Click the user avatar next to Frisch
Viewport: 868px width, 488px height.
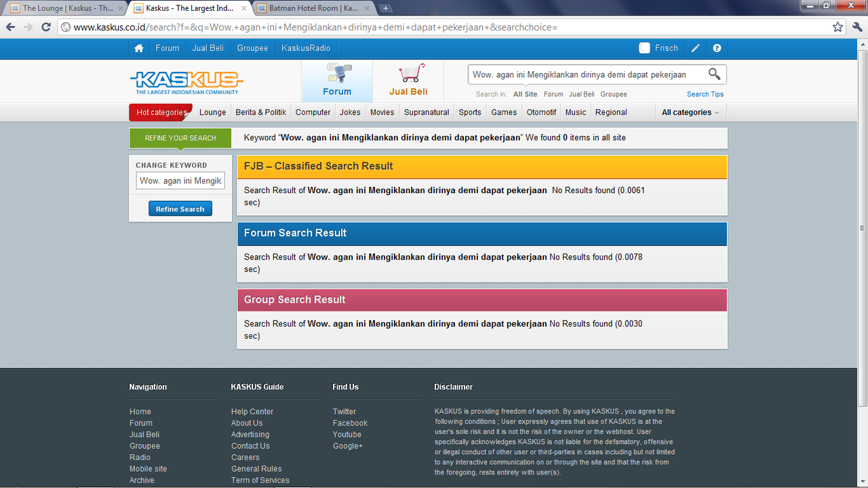click(644, 48)
